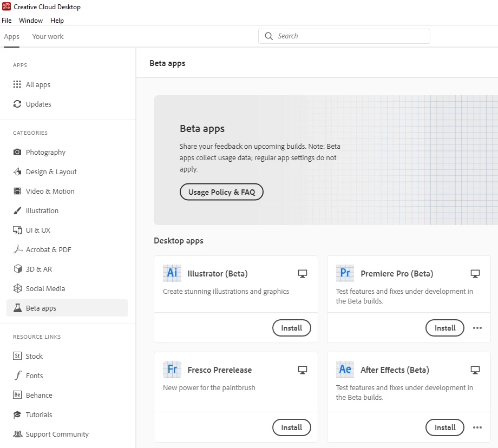Click the Fresco Prerelease card title
The width and height of the screenshot is (498, 448).
(x=220, y=370)
